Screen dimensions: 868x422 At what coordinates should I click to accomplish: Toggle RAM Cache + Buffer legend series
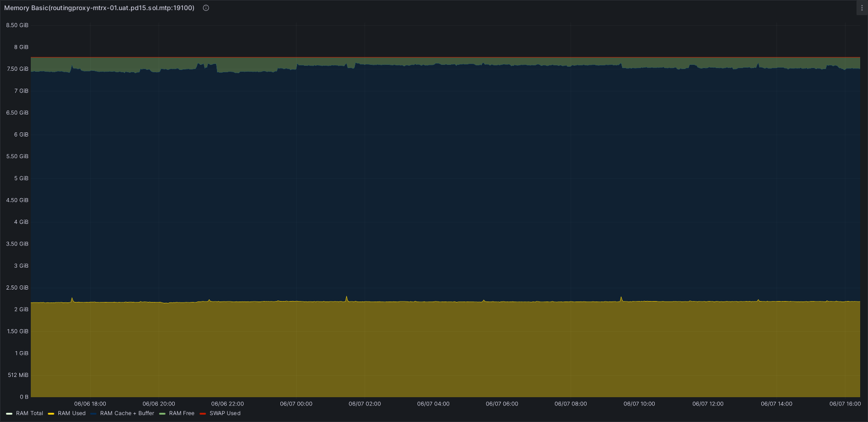[x=127, y=413]
